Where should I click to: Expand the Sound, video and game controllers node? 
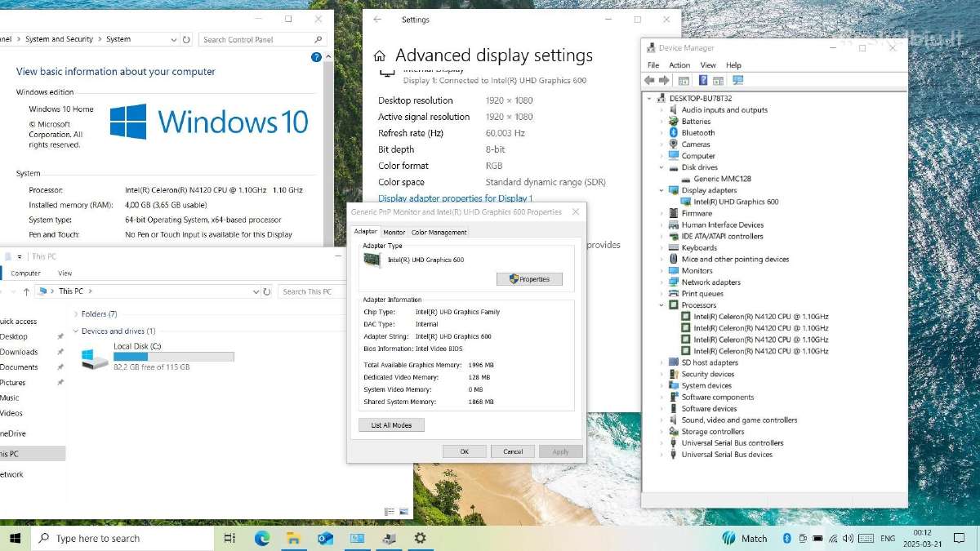pyautogui.click(x=661, y=420)
